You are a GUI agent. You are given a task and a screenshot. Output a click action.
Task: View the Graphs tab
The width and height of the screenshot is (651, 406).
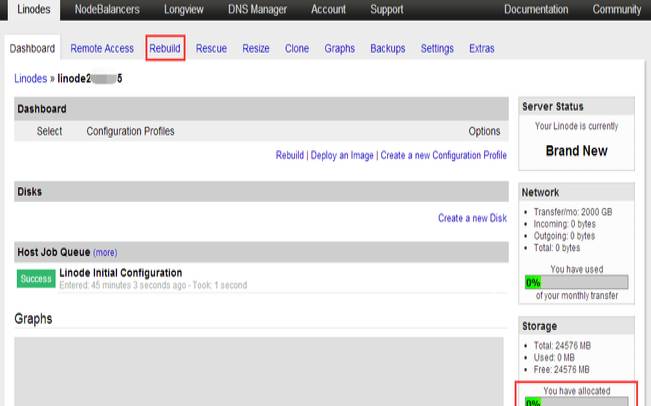pyautogui.click(x=340, y=48)
